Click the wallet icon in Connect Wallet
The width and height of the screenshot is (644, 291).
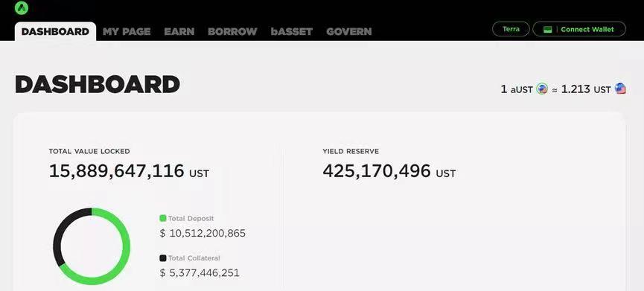547,29
